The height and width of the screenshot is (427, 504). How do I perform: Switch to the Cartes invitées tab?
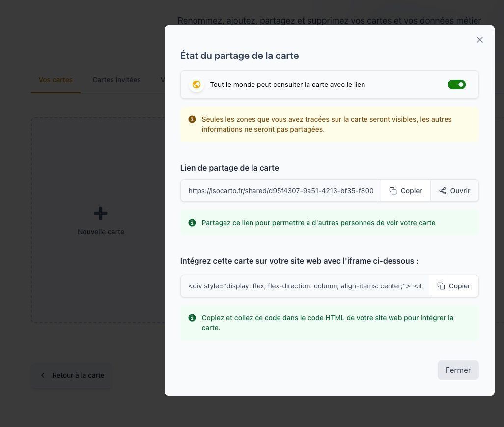pos(116,79)
